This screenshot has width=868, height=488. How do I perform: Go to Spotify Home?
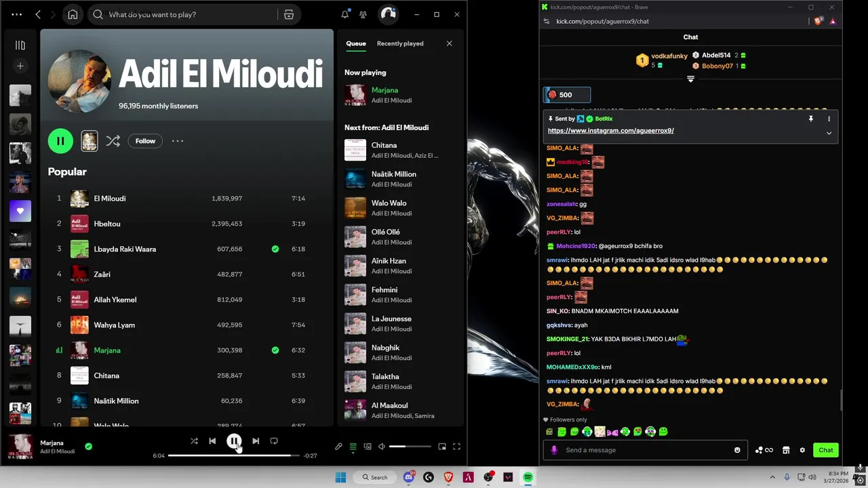[x=73, y=14]
